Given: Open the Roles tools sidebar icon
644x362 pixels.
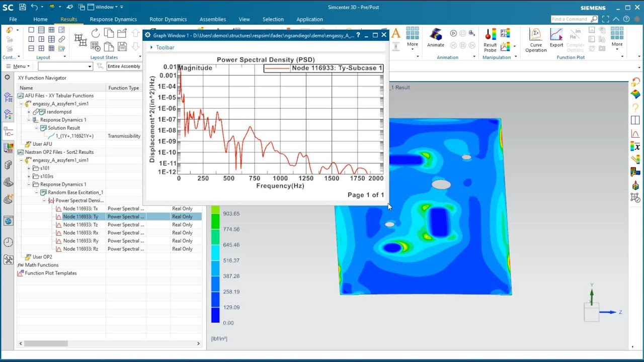Looking at the screenshot, I should (x=8, y=259).
